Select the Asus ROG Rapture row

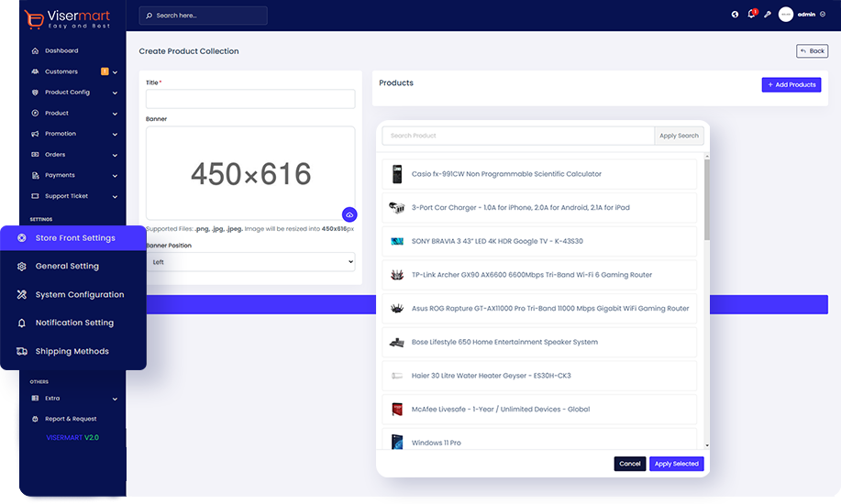tap(539, 308)
